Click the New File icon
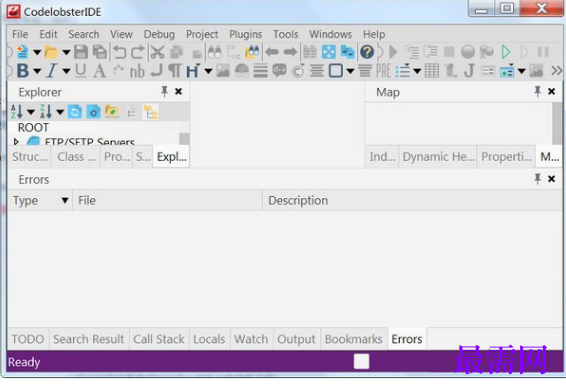The width and height of the screenshot is (566, 391). [22, 52]
